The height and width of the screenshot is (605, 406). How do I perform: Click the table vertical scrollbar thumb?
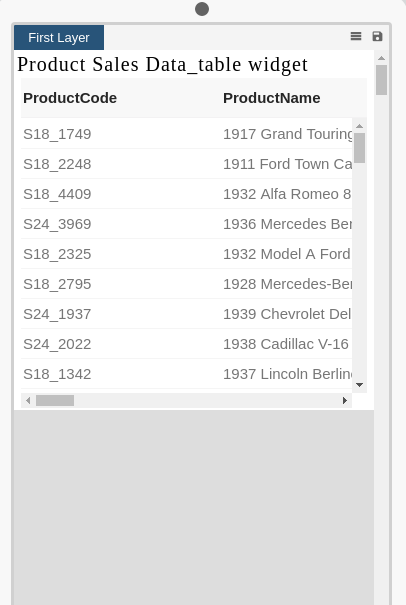[x=359, y=148]
